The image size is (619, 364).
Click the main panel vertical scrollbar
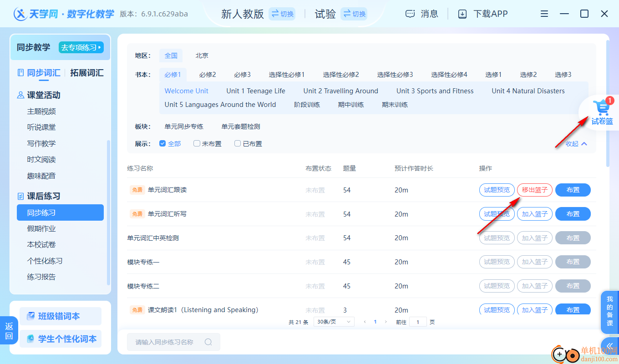tap(608, 103)
